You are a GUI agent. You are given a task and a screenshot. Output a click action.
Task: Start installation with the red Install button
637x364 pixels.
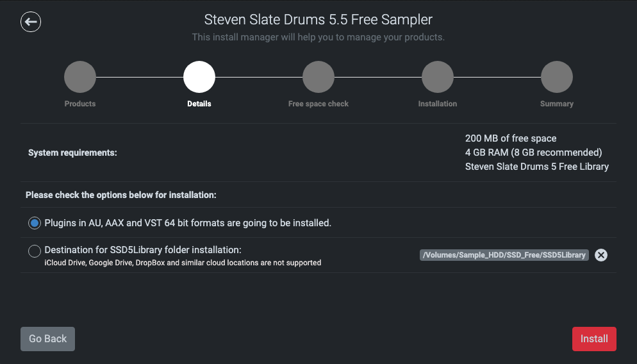pyautogui.click(x=594, y=339)
